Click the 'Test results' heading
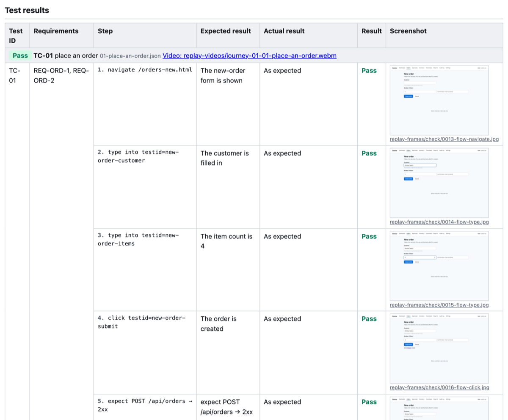Viewport: 508px width, 420px height. [27, 10]
